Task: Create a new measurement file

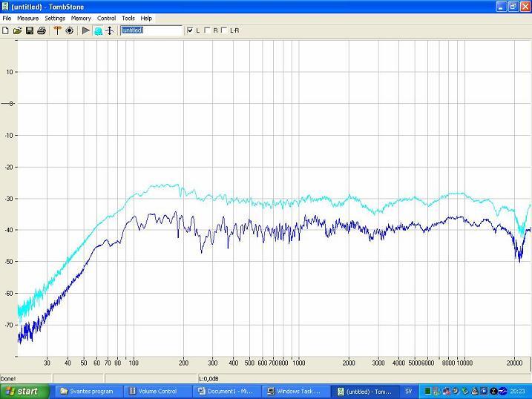Action: point(5,30)
